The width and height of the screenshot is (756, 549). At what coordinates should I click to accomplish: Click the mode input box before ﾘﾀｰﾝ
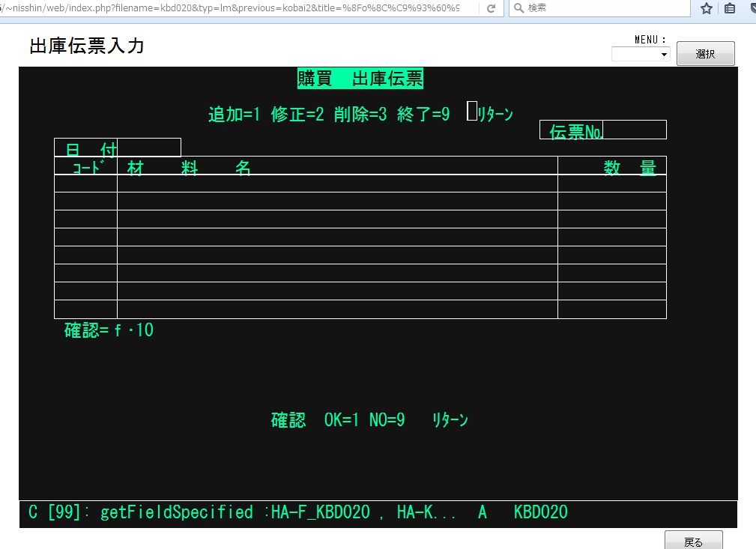point(472,112)
